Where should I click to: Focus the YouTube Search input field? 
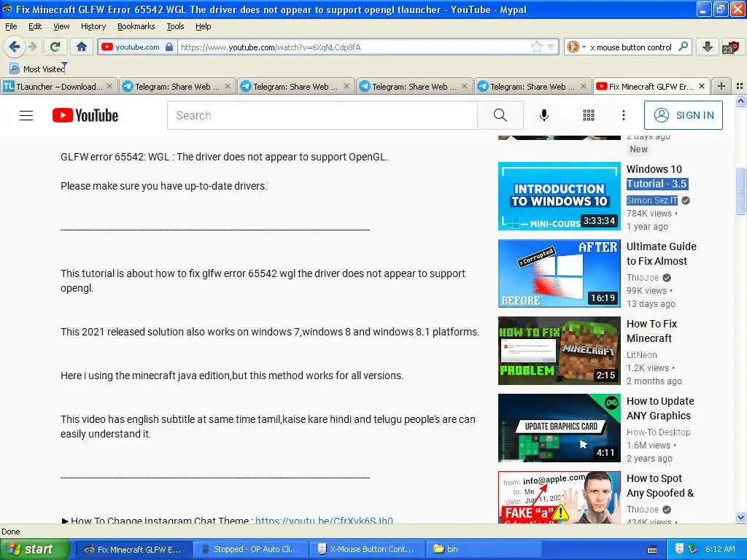pyautogui.click(x=322, y=115)
